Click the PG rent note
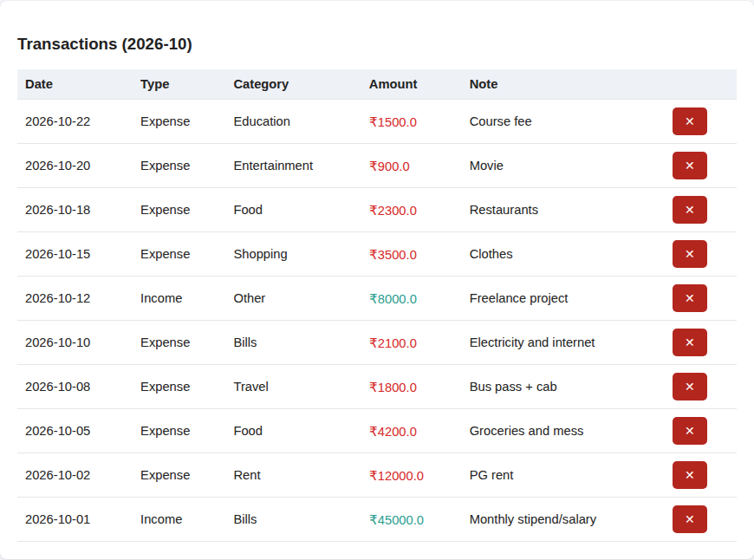This screenshot has height=560, width=754. tap(491, 475)
